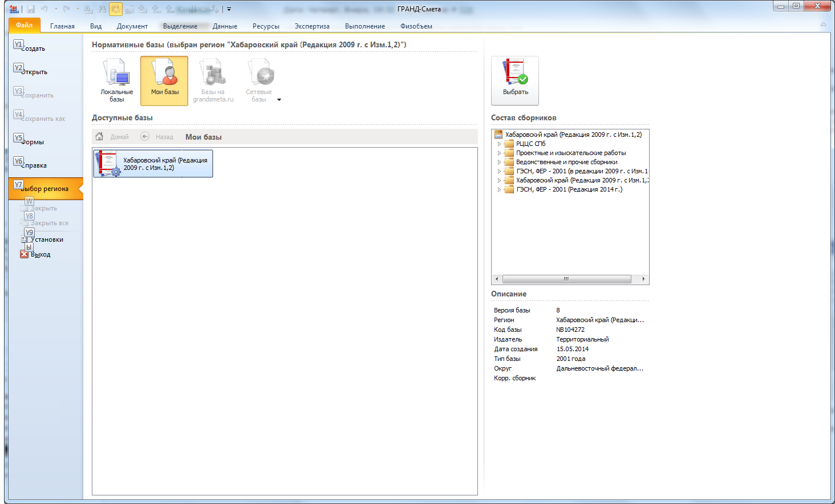The height and width of the screenshot is (504, 835).
Task: Click the Издатель value Территориальный
Action: [582, 339]
